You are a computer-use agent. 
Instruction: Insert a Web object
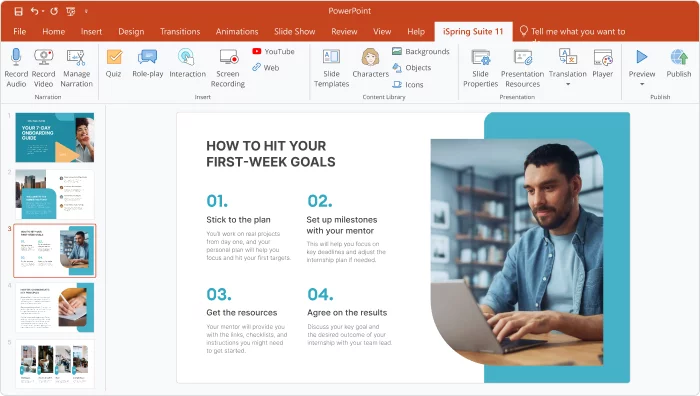coord(266,67)
